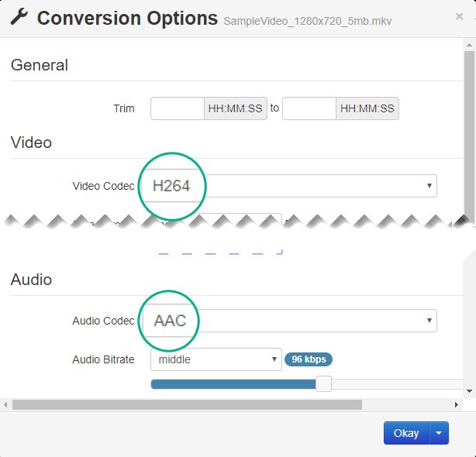Click the horizontal scrollbar thumb
The height and width of the screenshot is (457, 476).
pos(186,404)
